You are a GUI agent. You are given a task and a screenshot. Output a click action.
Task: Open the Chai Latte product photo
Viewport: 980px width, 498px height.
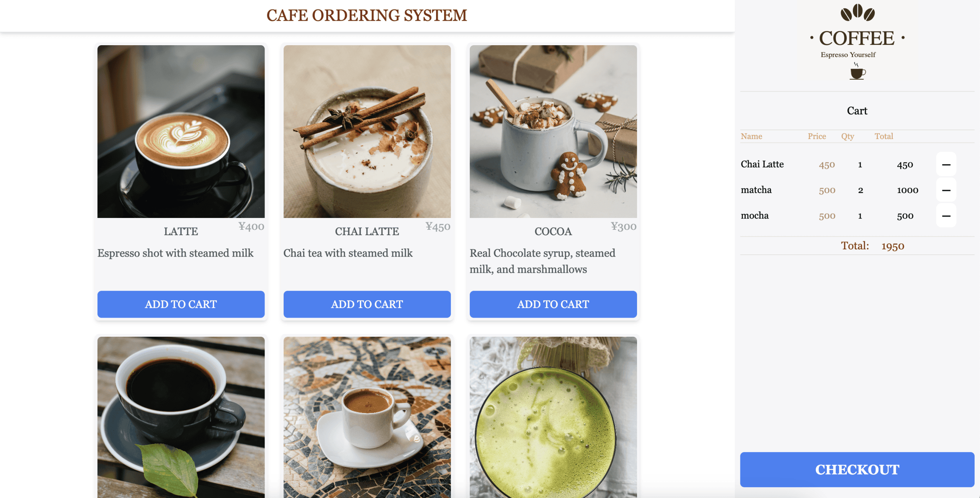tap(367, 131)
